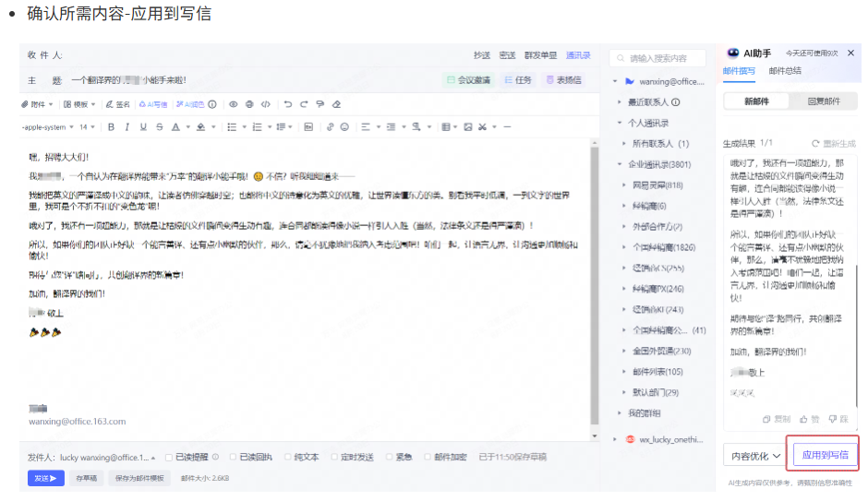
Task: Collapse the 企业通讯录(3801) node
Action: tap(620, 164)
